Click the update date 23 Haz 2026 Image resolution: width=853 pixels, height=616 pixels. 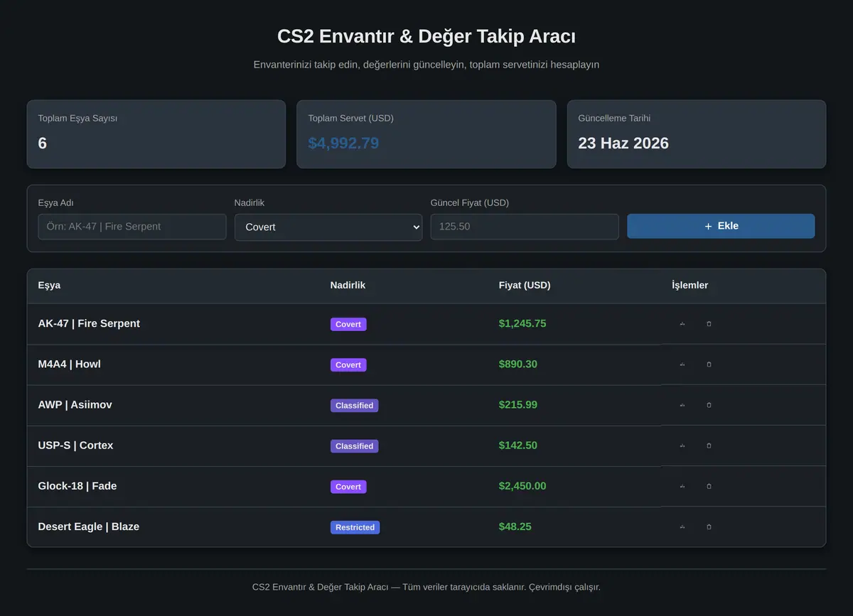(x=623, y=143)
